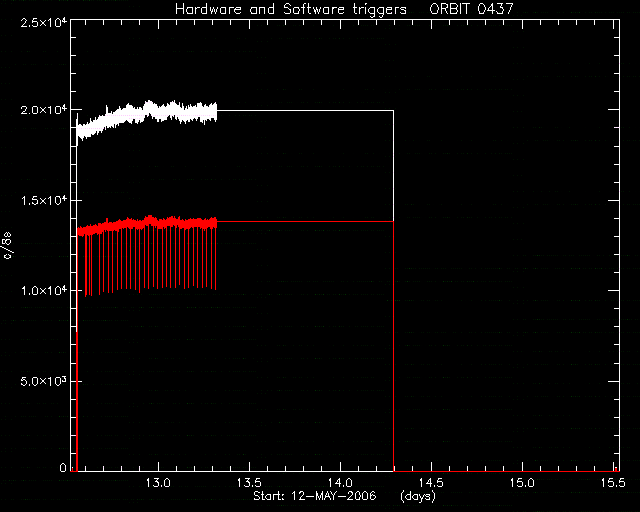640x512 pixels.
Task: Click the noisy white trigger curve
Action: click(x=147, y=116)
